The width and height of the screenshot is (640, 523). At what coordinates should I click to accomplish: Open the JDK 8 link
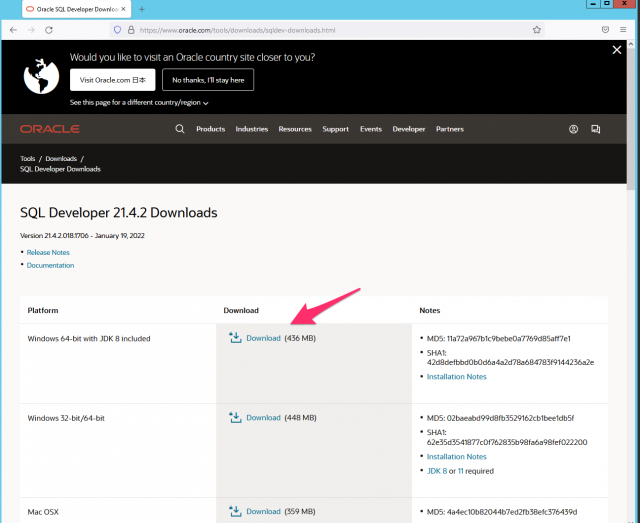437,471
